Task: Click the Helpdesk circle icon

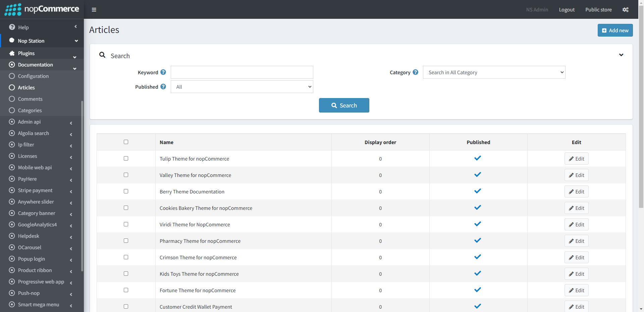Action: (12, 236)
